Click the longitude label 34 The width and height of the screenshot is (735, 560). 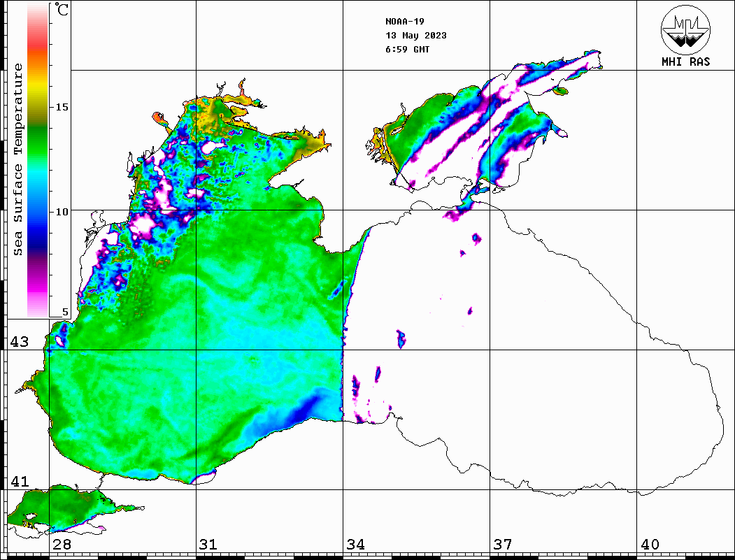[355, 545]
